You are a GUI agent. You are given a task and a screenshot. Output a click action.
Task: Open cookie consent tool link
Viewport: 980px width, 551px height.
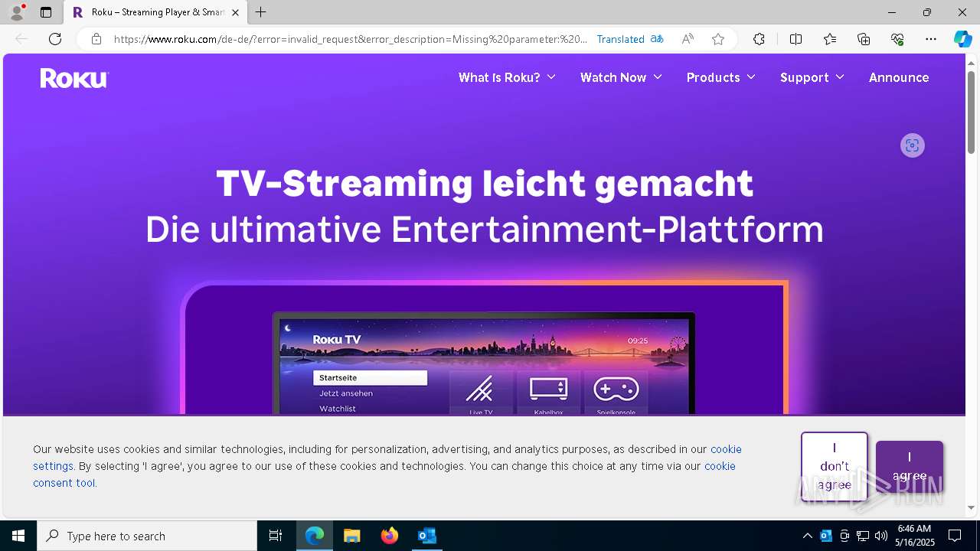tap(384, 474)
